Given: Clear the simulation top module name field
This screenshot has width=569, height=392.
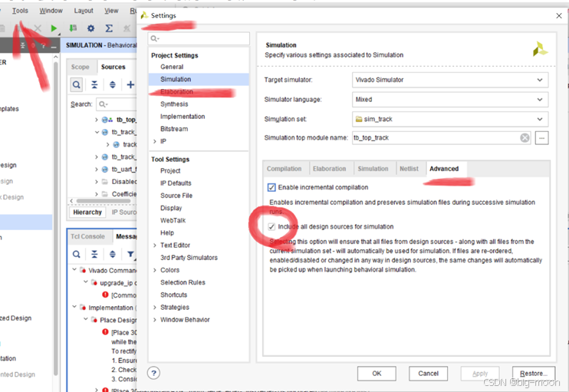Looking at the screenshot, I should coord(525,138).
